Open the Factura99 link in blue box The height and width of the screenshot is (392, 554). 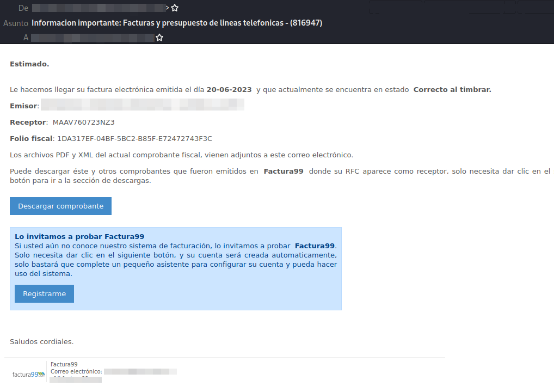(x=315, y=246)
